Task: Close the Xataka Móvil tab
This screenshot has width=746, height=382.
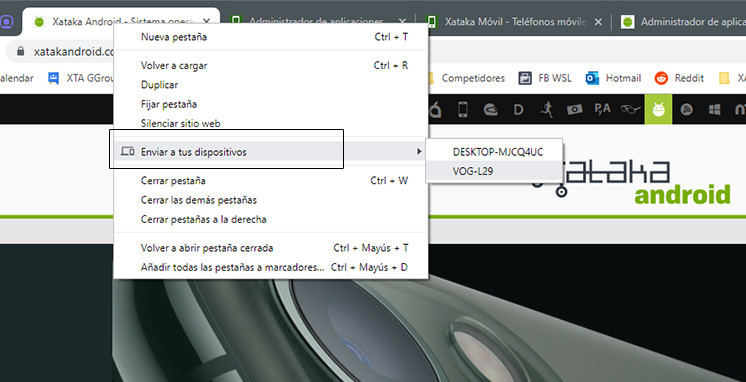Action: [x=599, y=22]
